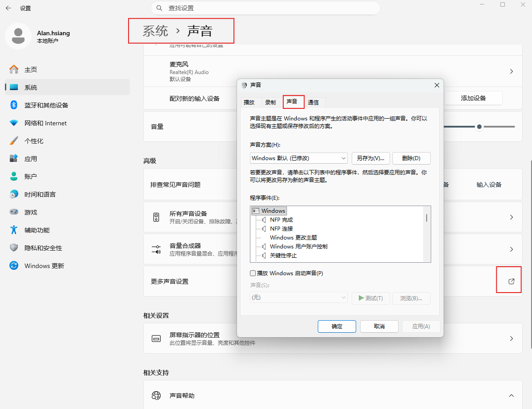This screenshot has height=409, width=532.
Task: Expand the 音量合成器 row chevron
Action: [511, 249]
